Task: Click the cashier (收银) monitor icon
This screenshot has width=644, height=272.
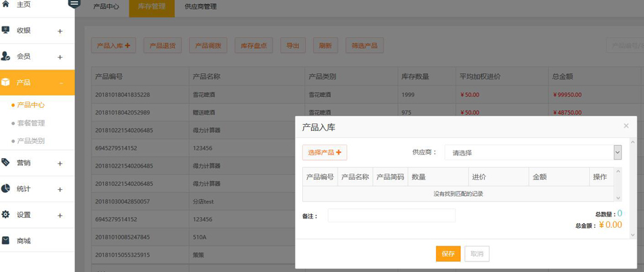Action: coord(5,30)
